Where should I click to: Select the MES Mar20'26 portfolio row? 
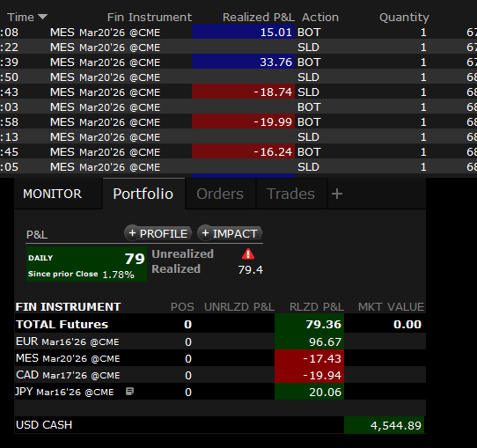coord(220,358)
